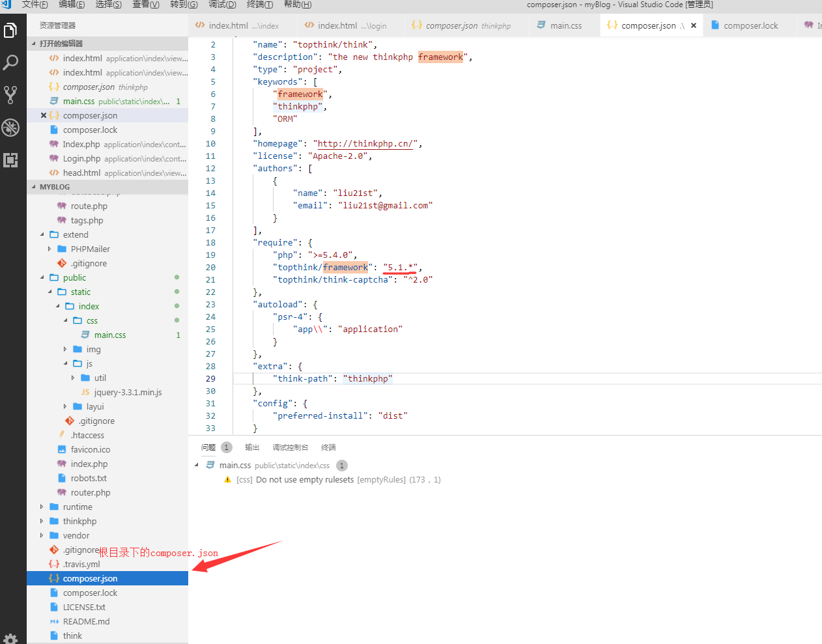Open index.php in public folder
This screenshot has width=822, height=644.
pyautogui.click(x=107, y=464)
